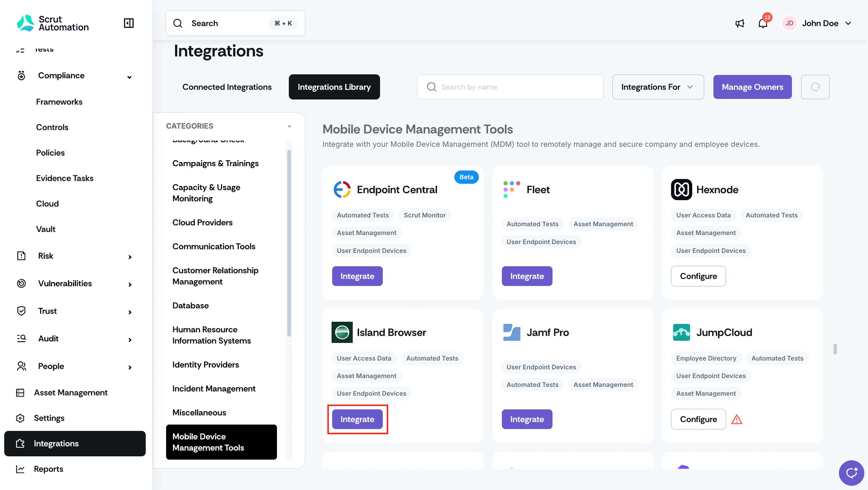Expand the People menu arrow
The width and height of the screenshot is (868, 490).
pos(130,367)
